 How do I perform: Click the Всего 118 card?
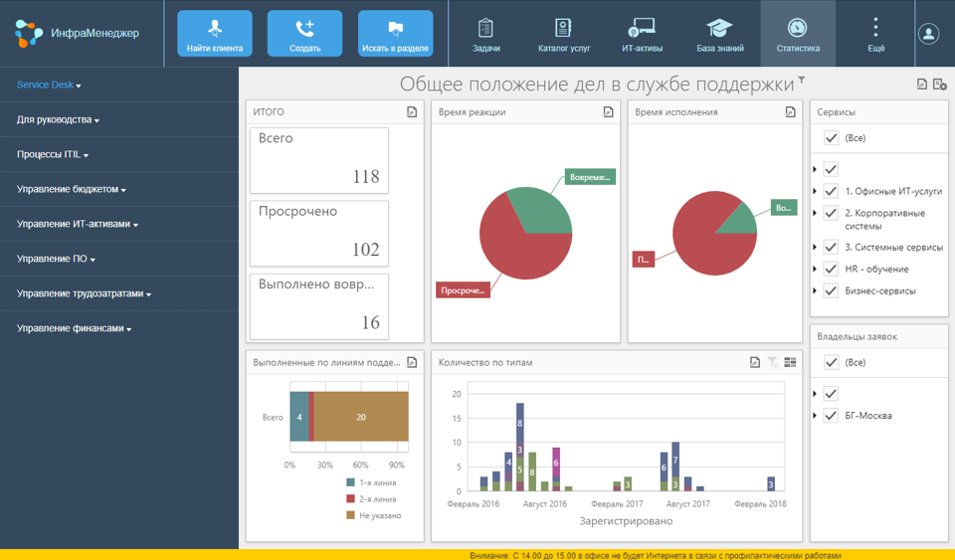click(319, 161)
